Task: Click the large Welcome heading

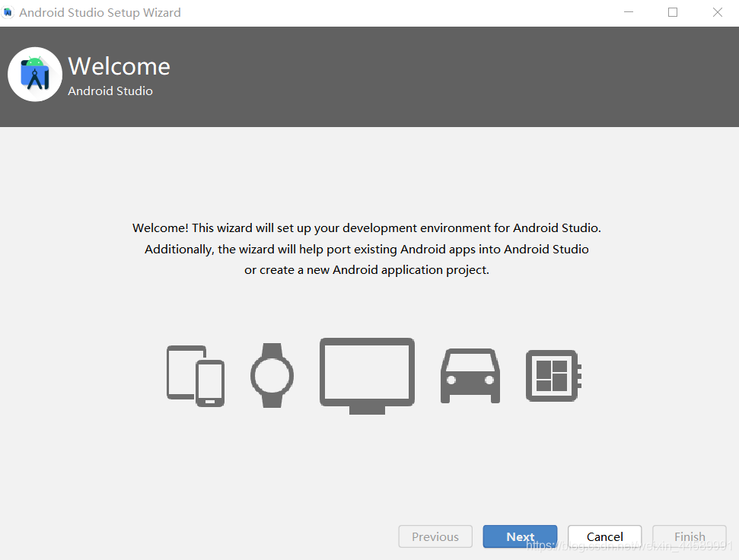Action: click(119, 66)
